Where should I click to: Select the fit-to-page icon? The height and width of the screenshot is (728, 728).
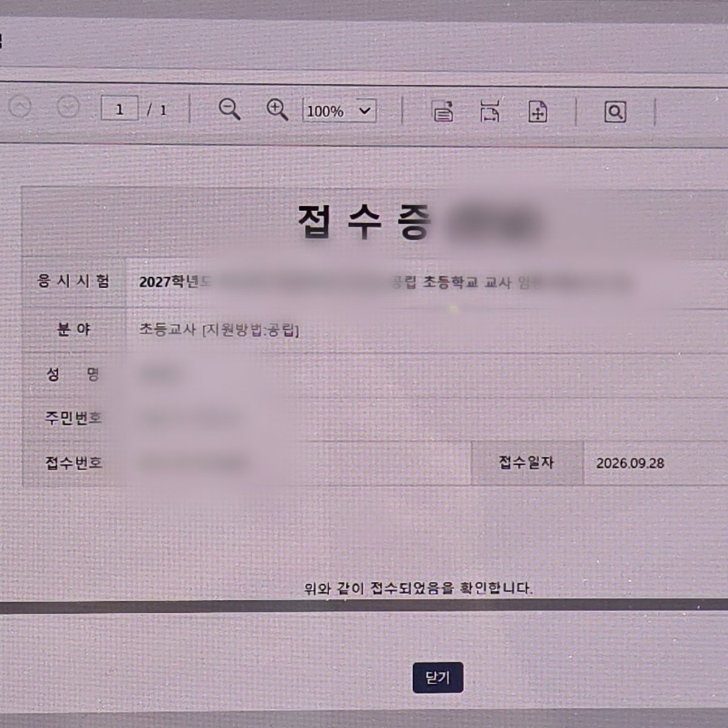[538, 112]
